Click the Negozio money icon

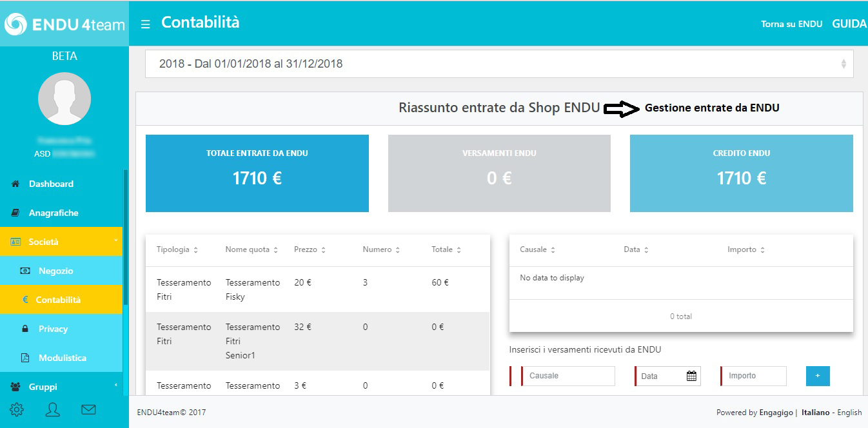click(25, 271)
